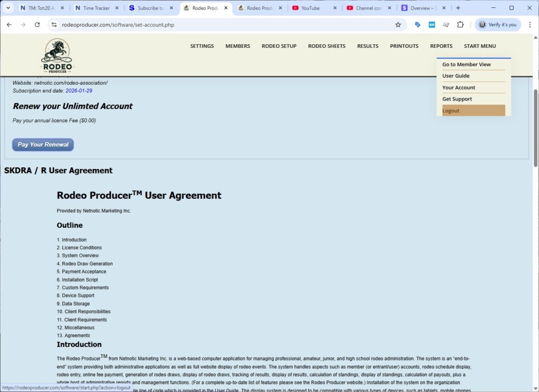Reload the page with the refresh icon
539x392 pixels.
point(37,24)
